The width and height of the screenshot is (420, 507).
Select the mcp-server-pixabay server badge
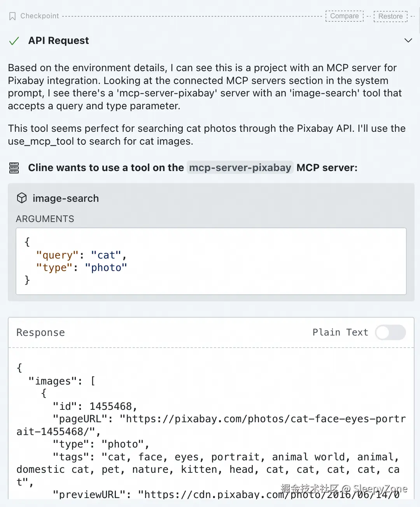[240, 168]
